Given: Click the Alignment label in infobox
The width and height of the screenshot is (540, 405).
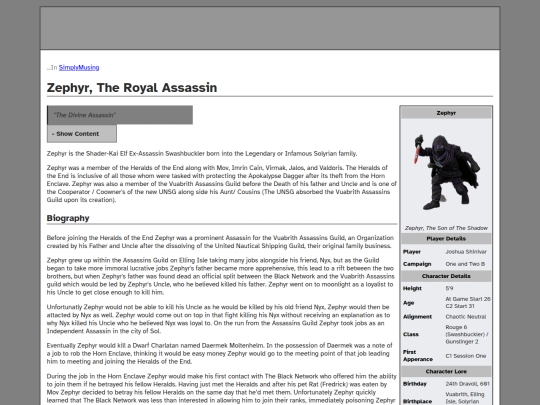Looking at the screenshot, I should click(417, 317).
